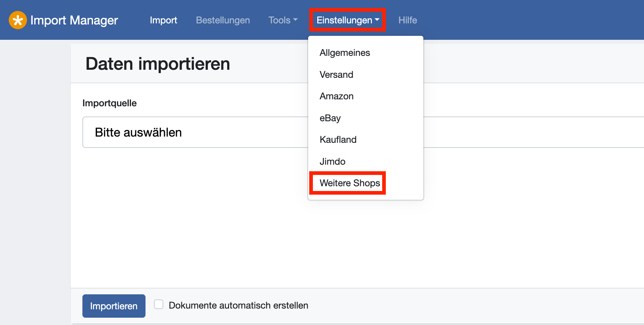This screenshot has height=325, width=644.
Task: Choose Amazon in the Einstellungen menu
Action: point(337,96)
